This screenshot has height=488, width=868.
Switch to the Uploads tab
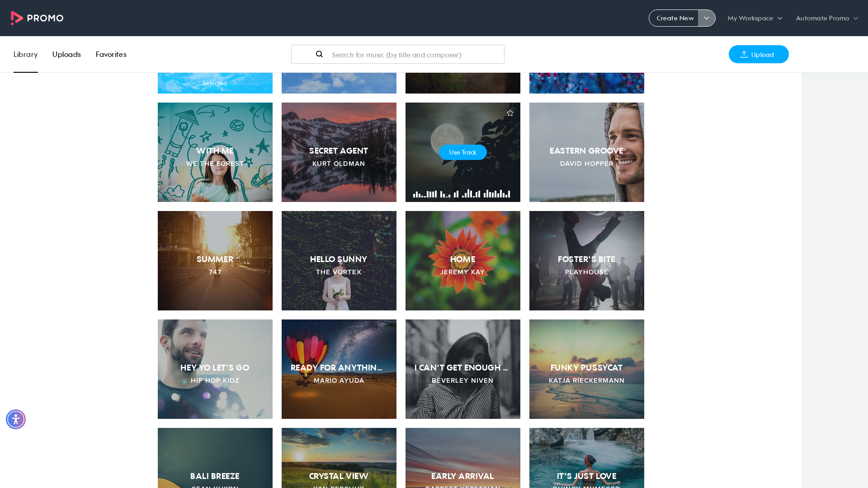(66, 54)
